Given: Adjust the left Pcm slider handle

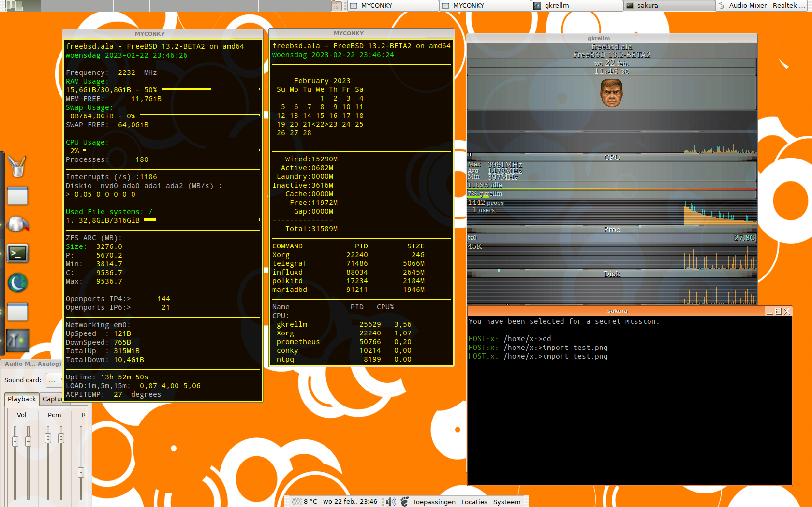Looking at the screenshot, I should click(48, 438).
